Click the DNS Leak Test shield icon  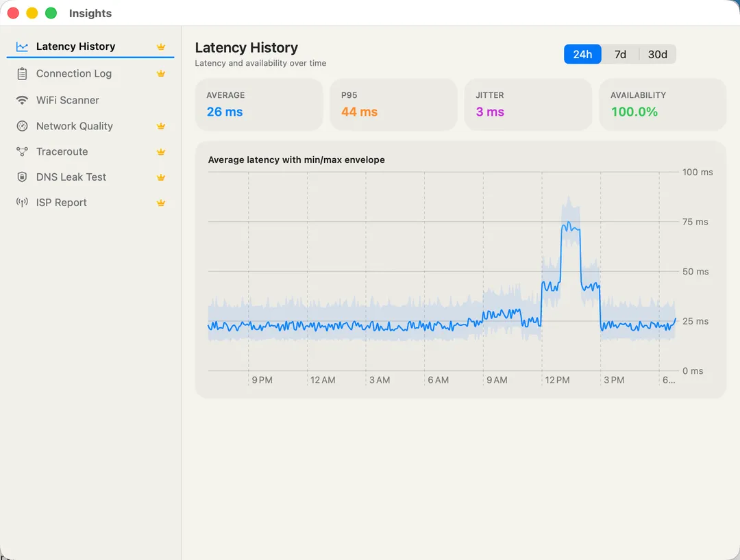tap(22, 177)
